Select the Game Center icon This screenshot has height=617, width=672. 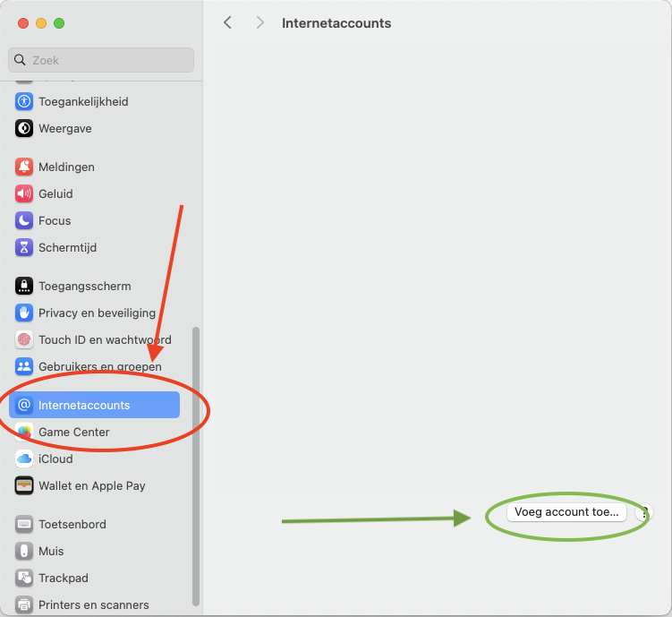[x=24, y=432]
